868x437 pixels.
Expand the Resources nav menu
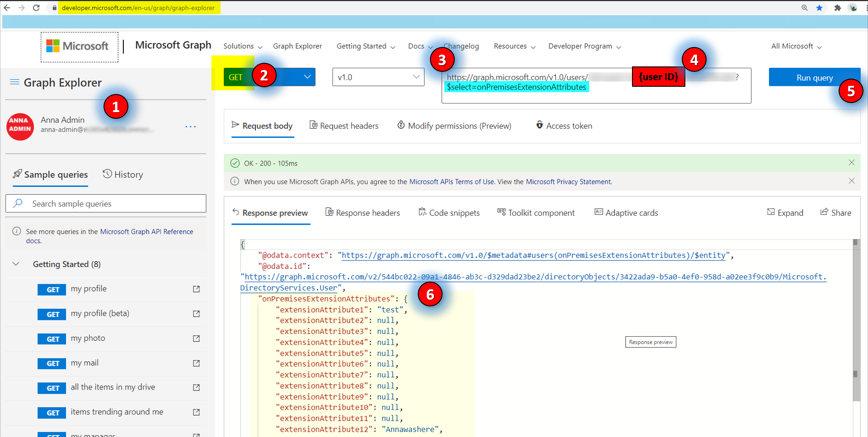(x=514, y=46)
